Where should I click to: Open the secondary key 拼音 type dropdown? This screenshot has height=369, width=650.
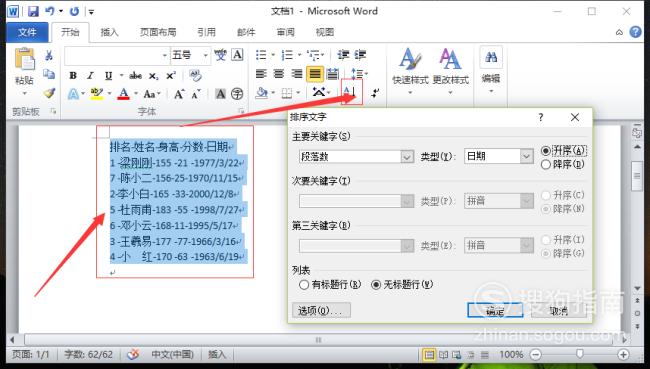click(526, 201)
